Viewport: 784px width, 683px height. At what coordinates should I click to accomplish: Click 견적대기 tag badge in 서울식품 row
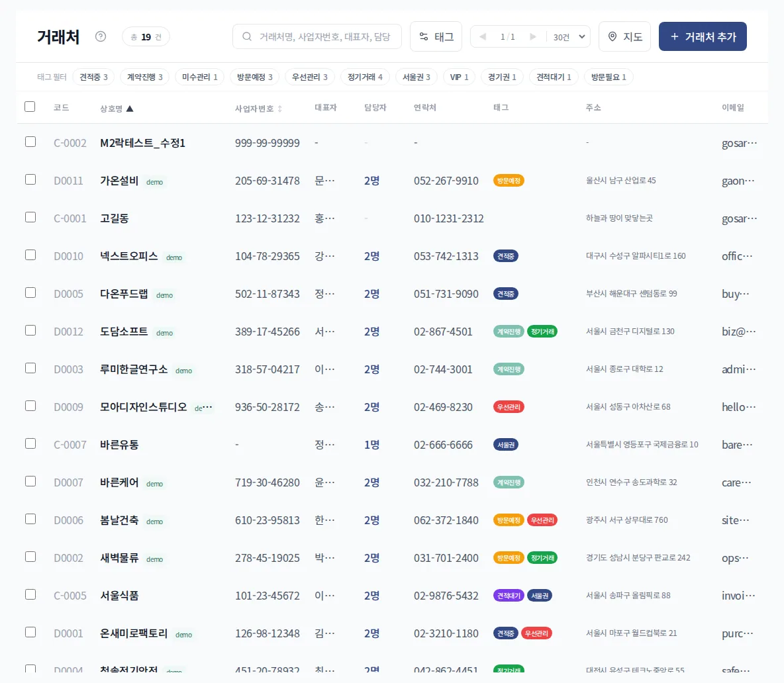click(x=509, y=596)
